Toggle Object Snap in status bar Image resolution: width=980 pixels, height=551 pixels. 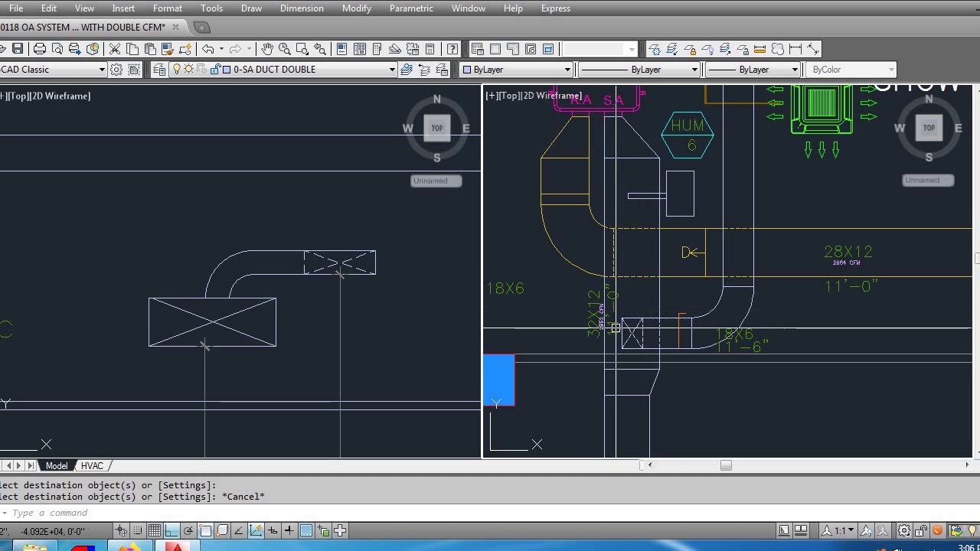click(x=205, y=530)
